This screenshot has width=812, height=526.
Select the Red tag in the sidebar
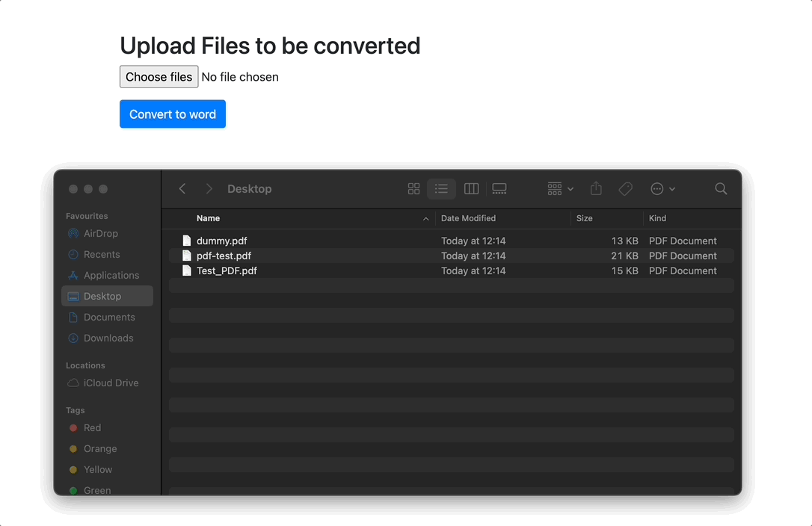point(93,427)
